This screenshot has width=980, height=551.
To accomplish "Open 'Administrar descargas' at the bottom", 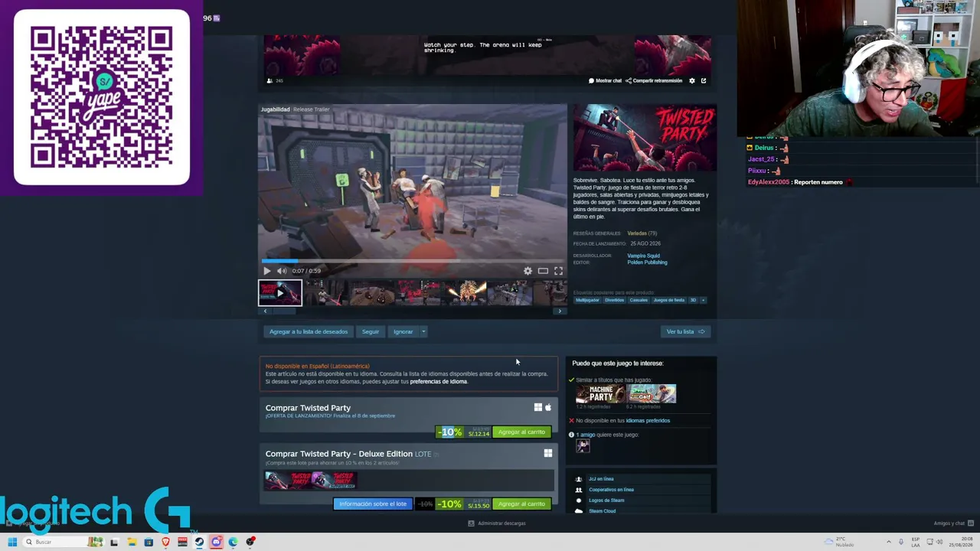I will point(497,523).
